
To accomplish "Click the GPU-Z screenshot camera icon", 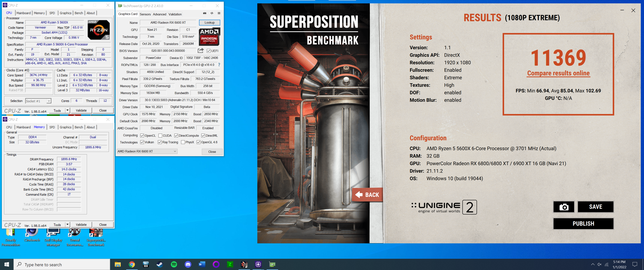I will pyautogui.click(x=204, y=13).
